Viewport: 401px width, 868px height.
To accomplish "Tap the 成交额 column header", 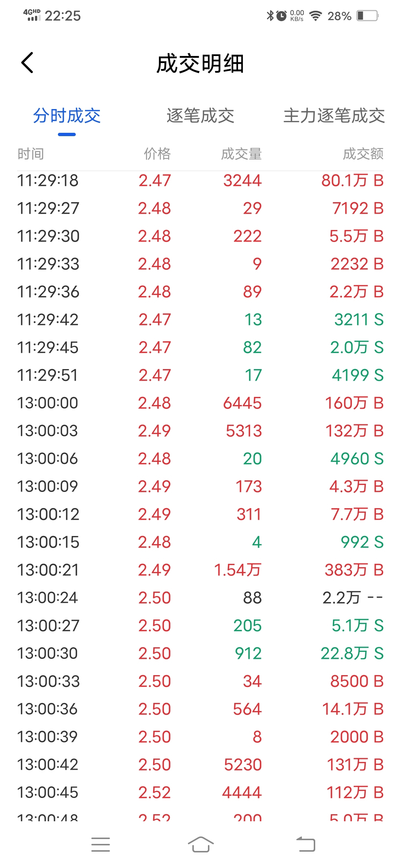I will [363, 154].
